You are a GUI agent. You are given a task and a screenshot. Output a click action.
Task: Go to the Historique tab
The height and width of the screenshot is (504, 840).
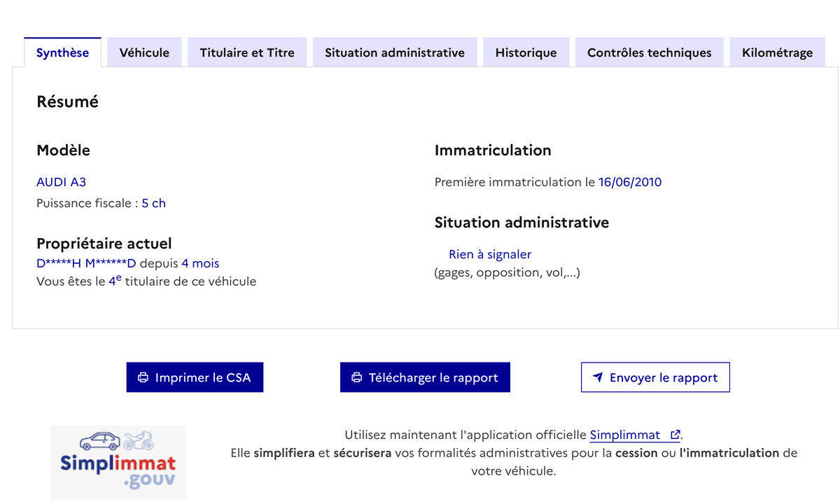pyautogui.click(x=526, y=52)
